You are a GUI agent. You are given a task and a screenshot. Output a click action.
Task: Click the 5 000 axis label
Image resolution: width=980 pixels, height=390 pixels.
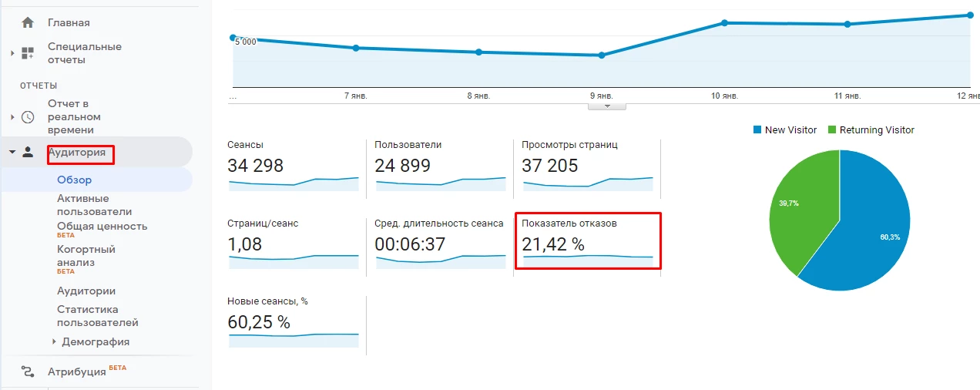[246, 42]
